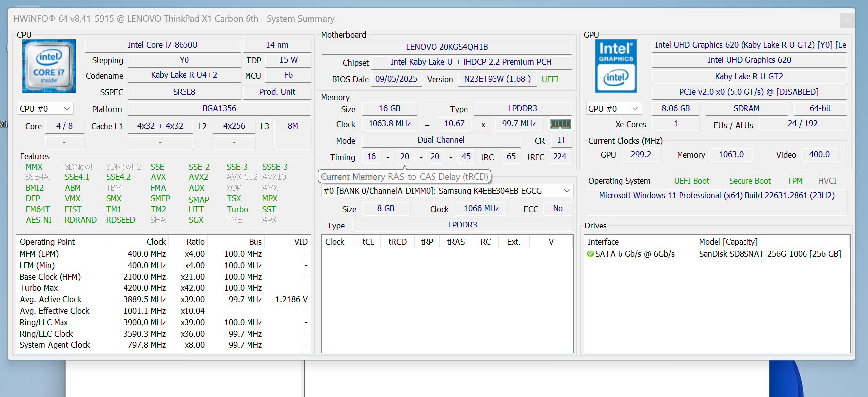Click the F6 MCU value
The height and width of the screenshot is (397, 868).
288,75
